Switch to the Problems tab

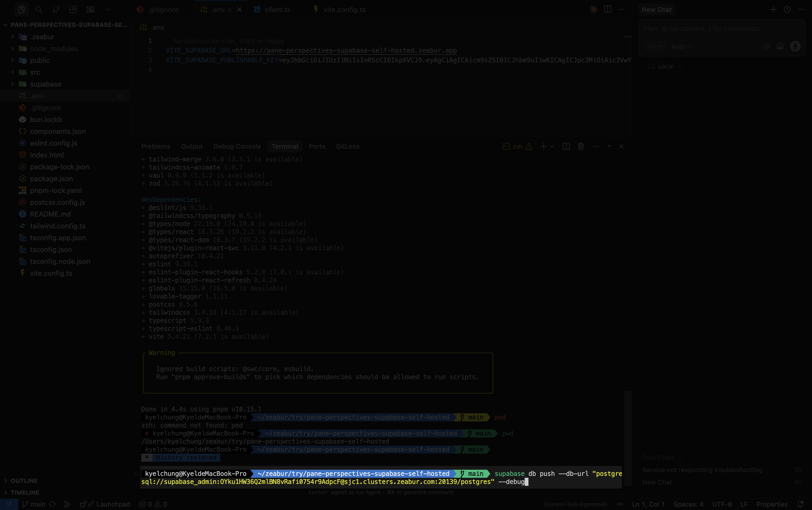click(156, 146)
